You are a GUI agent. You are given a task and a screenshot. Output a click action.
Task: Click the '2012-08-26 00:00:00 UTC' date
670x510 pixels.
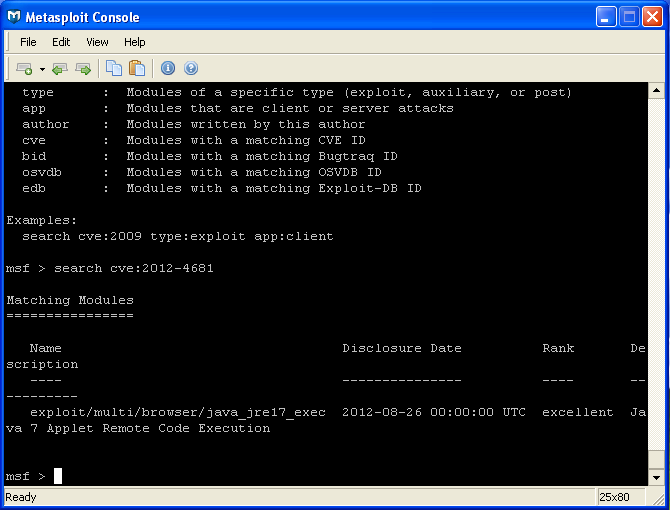pyautogui.click(x=434, y=412)
